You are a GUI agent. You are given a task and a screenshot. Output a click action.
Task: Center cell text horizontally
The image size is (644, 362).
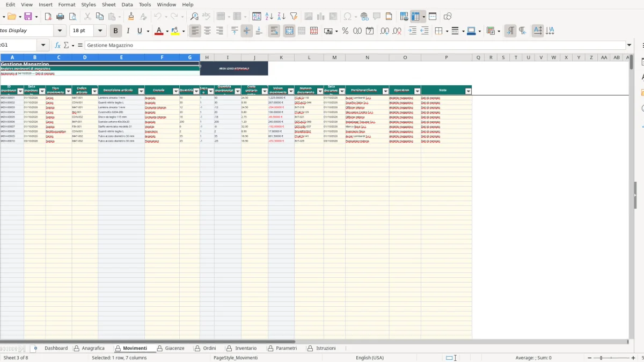tap(207, 31)
